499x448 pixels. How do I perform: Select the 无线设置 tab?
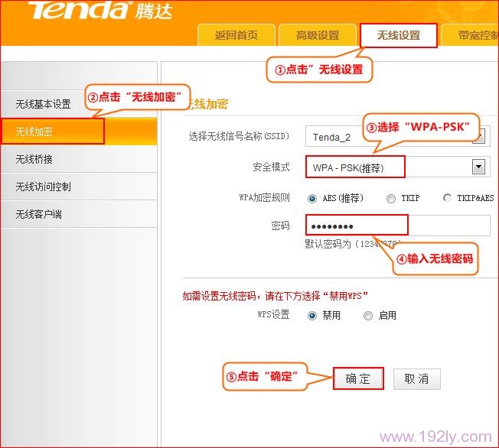[x=399, y=35]
